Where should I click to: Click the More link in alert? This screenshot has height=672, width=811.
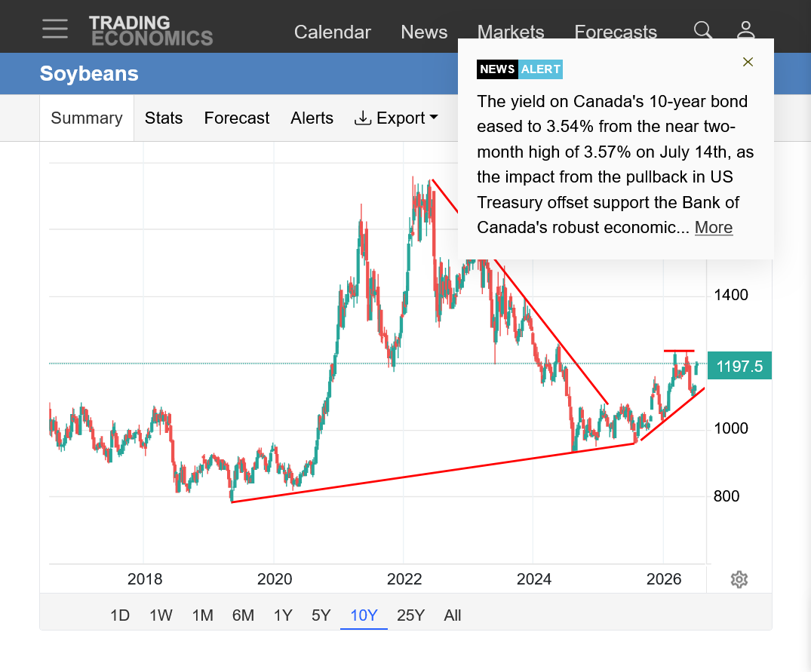coord(713,228)
